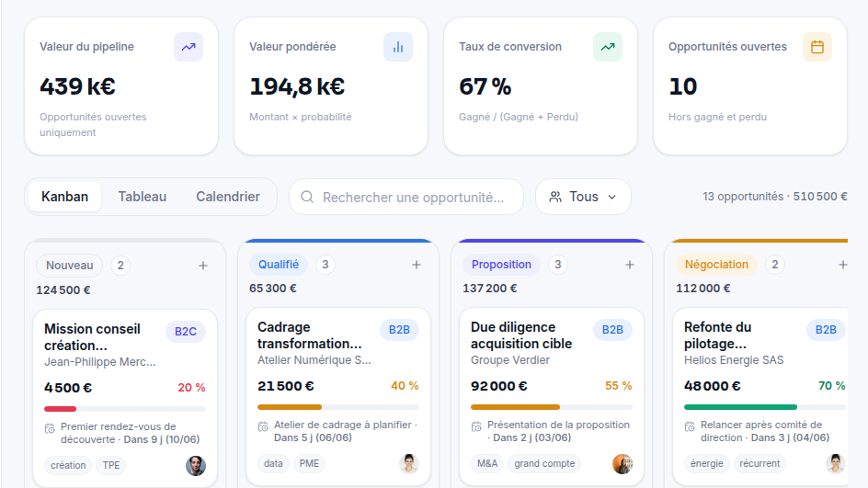
Task: Open the Cadrage transformation opportunity card
Action: [338, 397]
